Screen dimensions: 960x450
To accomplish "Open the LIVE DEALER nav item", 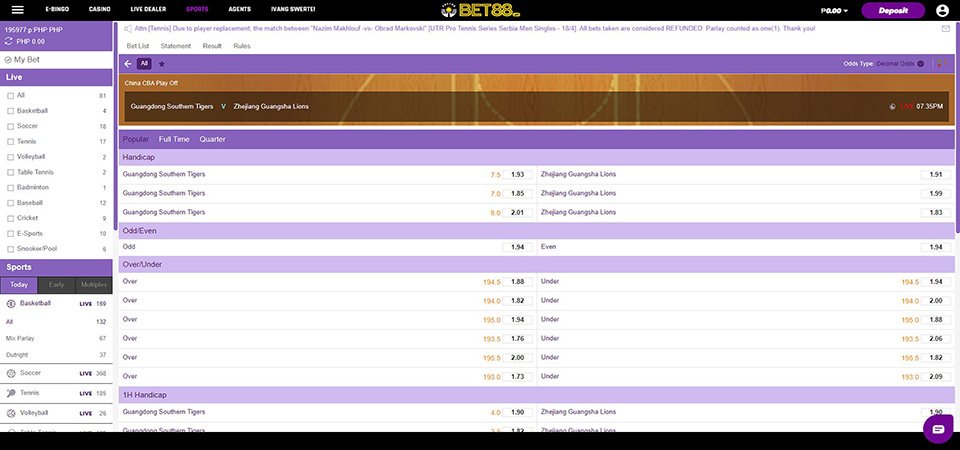I will [x=148, y=10].
